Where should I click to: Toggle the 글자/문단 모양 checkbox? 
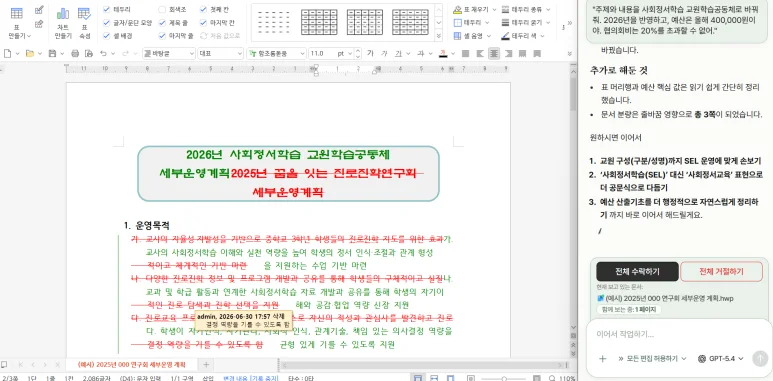click(x=106, y=23)
